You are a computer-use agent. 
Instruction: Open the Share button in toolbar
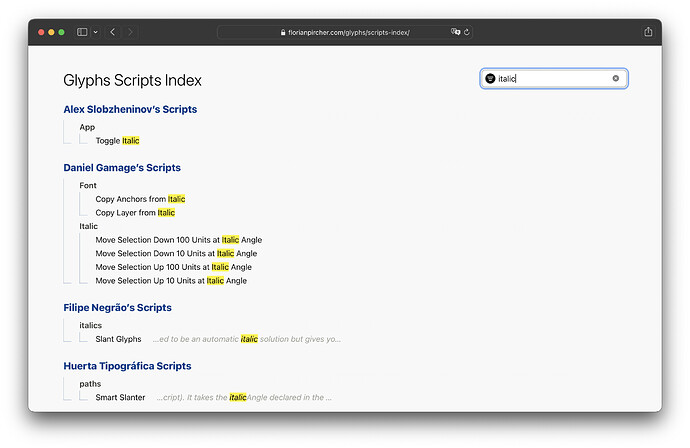click(x=648, y=32)
